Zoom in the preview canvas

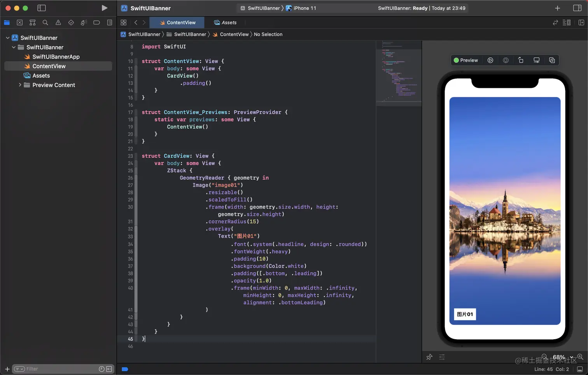pos(580,357)
